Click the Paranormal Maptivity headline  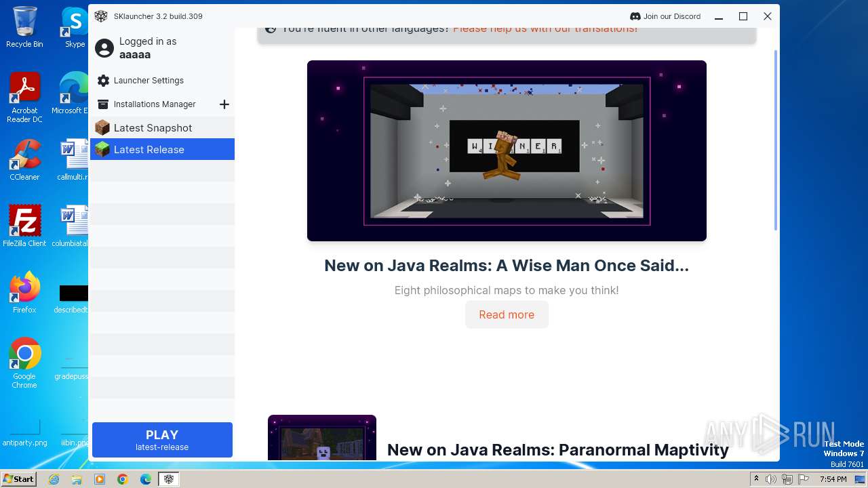[557, 450]
